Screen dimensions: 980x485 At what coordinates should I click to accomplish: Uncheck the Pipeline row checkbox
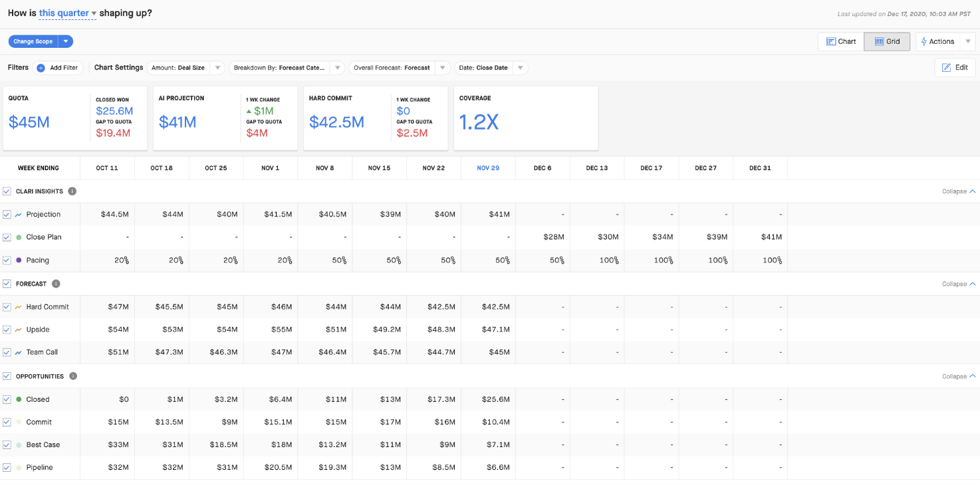(7, 468)
